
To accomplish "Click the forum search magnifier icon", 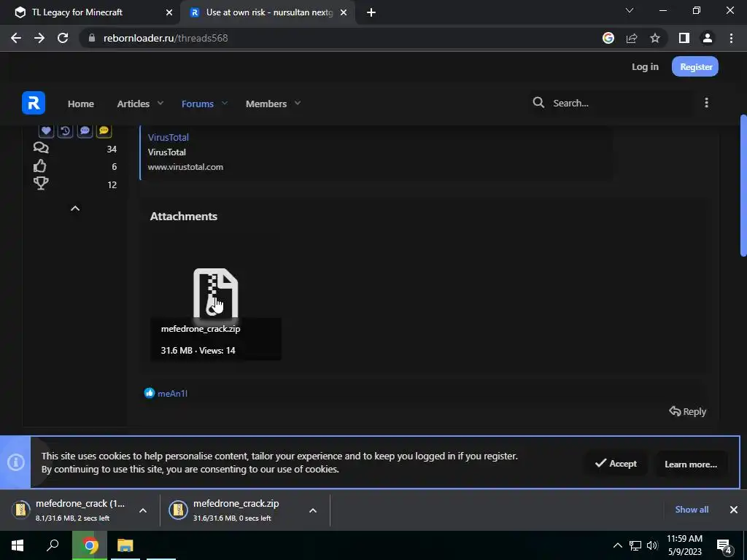I will click(538, 102).
